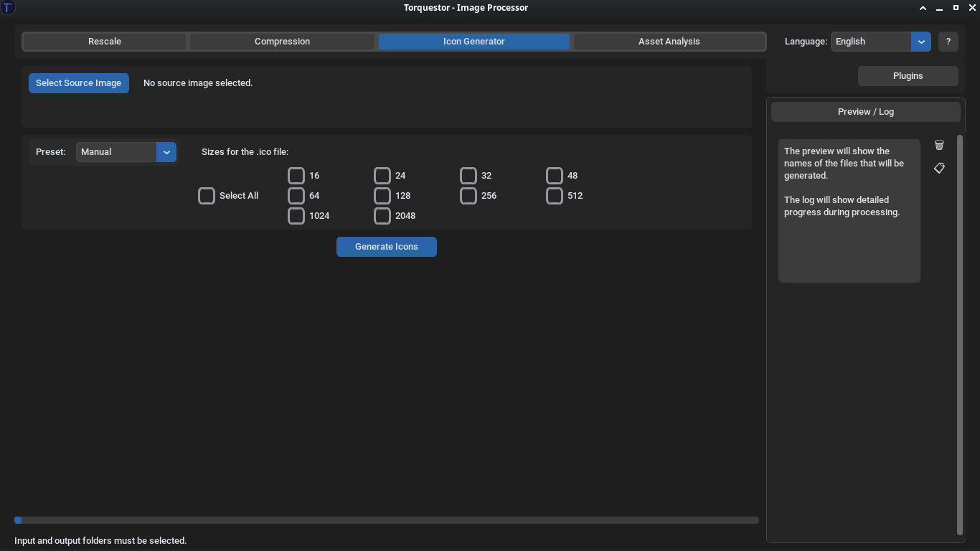Switch to the Compression tab

click(281, 41)
